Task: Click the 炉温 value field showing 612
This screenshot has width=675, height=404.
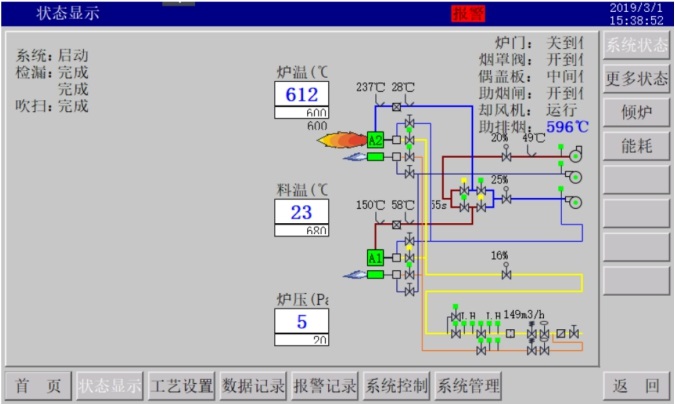Action: [302, 95]
